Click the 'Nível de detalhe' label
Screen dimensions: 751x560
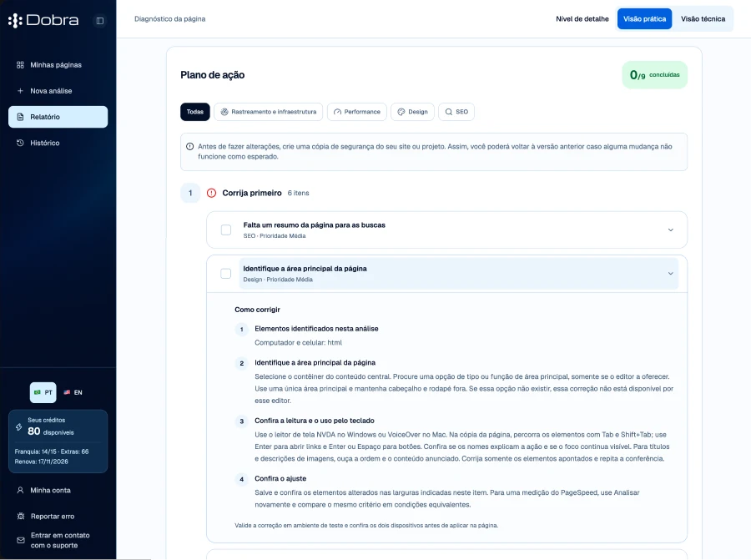click(x=582, y=18)
